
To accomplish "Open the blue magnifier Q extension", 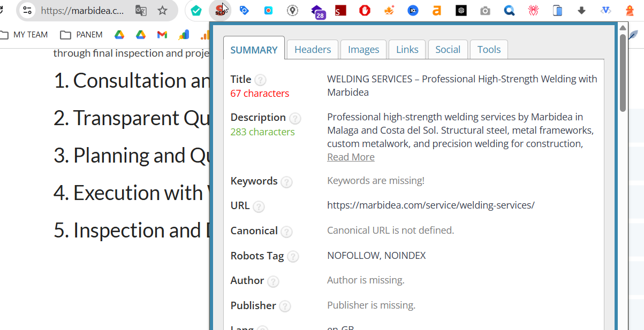I will tap(509, 11).
